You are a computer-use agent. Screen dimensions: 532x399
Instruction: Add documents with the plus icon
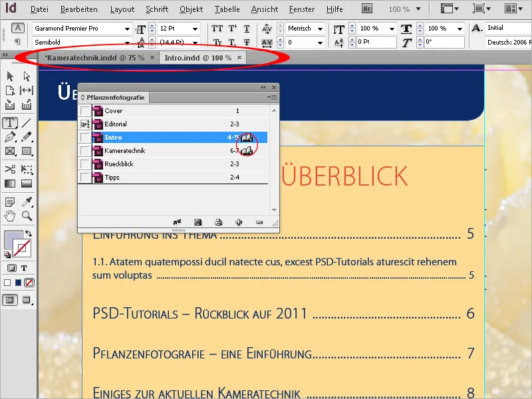point(239,222)
